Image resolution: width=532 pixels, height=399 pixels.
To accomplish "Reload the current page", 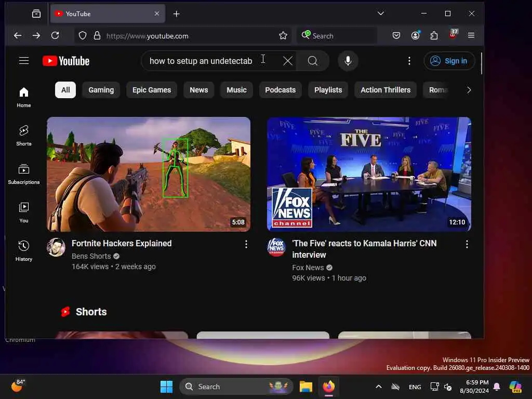I will (x=55, y=36).
